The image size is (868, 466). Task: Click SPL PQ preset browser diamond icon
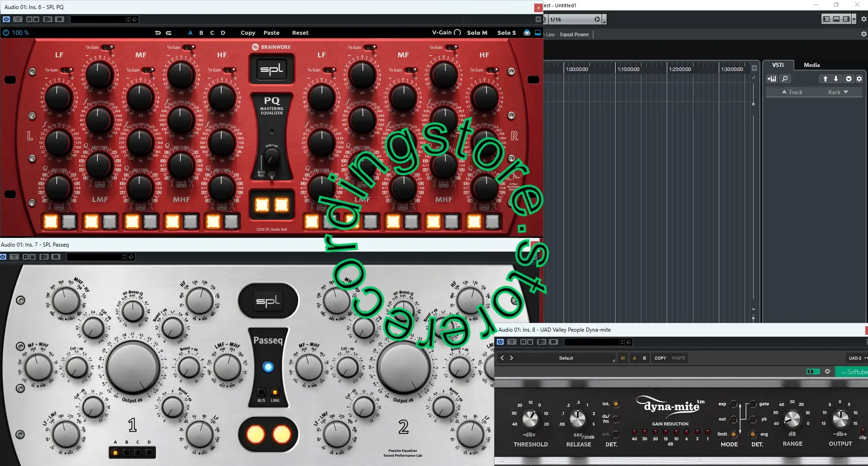[134, 19]
